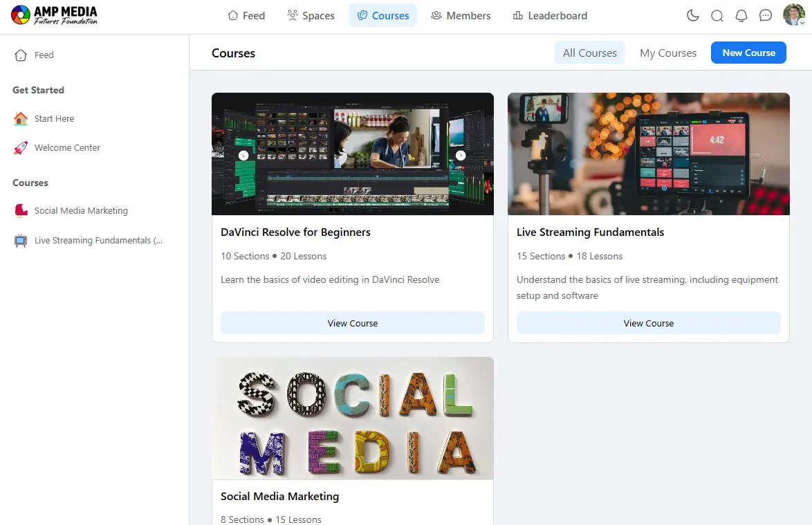This screenshot has width=812, height=525.
Task: Open messages with the chat bubble icon
Action: [766, 16]
